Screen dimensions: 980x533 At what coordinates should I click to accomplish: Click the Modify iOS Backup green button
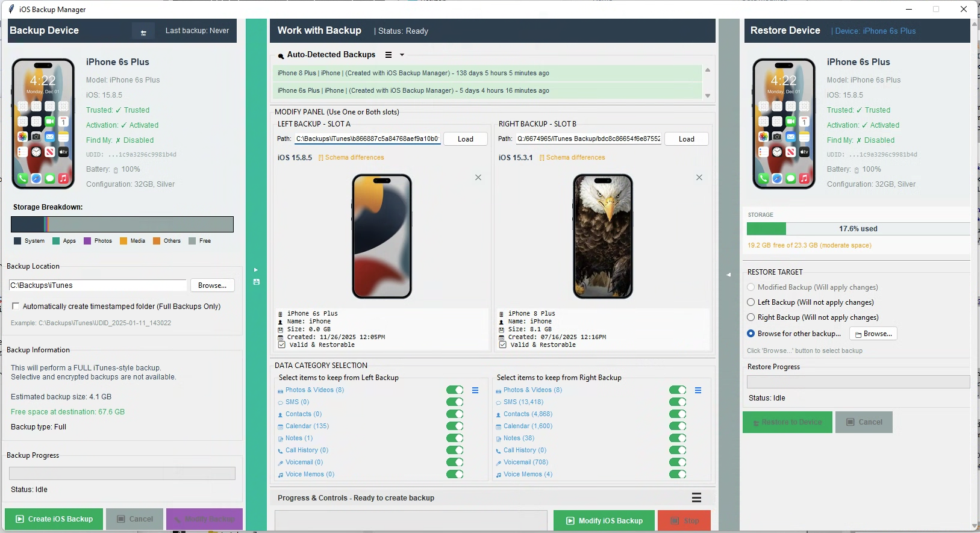tap(604, 520)
